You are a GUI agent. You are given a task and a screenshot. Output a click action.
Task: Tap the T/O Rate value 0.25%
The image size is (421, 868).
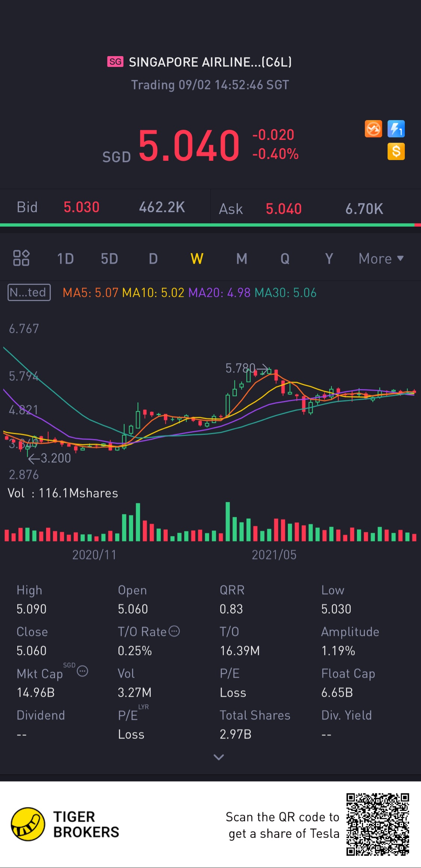tap(135, 651)
